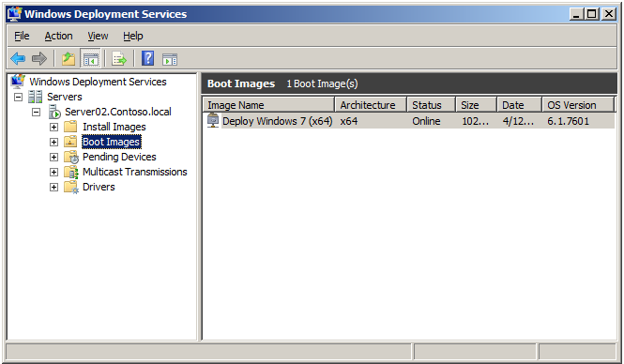The height and width of the screenshot is (364, 624).
Task: Expand the Install Images node
Action: pyautogui.click(x=53, y=127)
